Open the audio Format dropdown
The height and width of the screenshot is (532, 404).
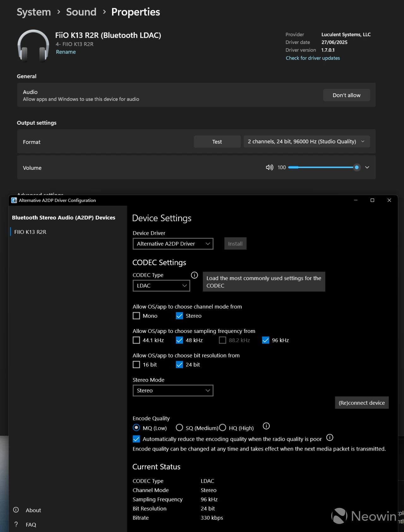pyautogui.click(x=306, y=142)
